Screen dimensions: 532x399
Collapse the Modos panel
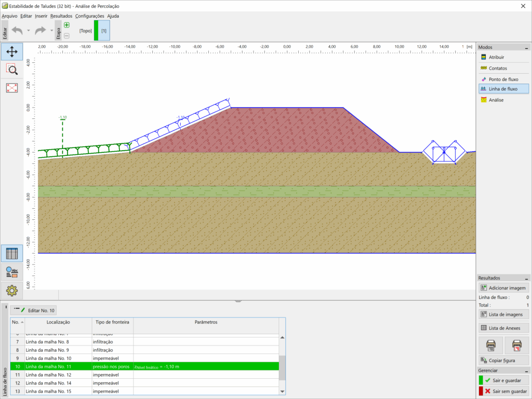[527, 47]
